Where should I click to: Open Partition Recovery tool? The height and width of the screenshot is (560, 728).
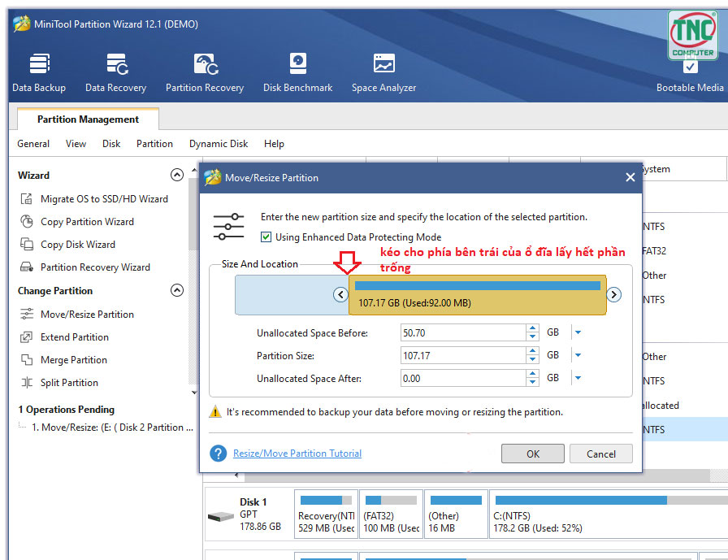pyautogui.click(x=205, y=73)
